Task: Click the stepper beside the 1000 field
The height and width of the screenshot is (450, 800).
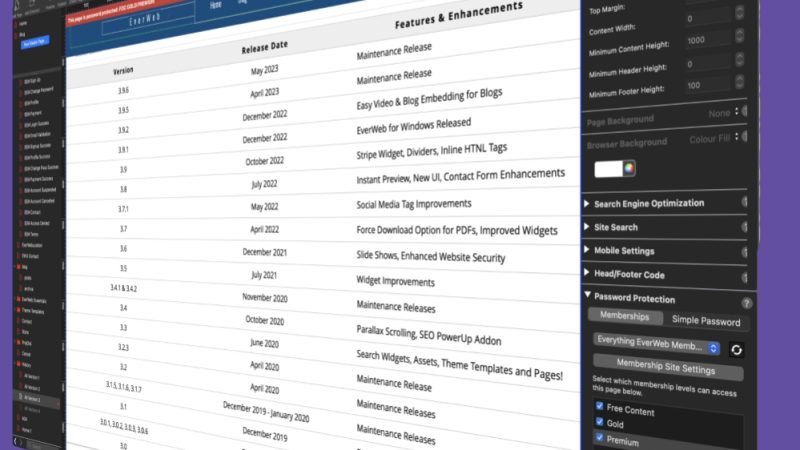Action: click(739, 35)
